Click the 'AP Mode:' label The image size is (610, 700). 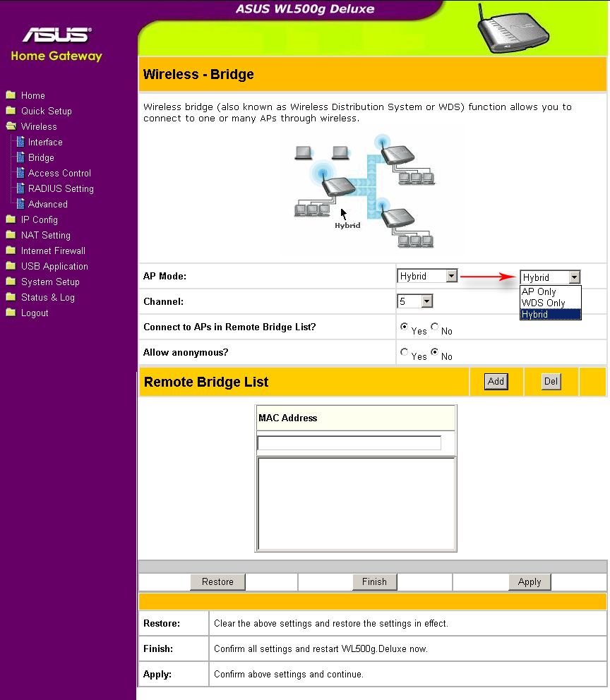pyautogui.click(x=165, y=276)
